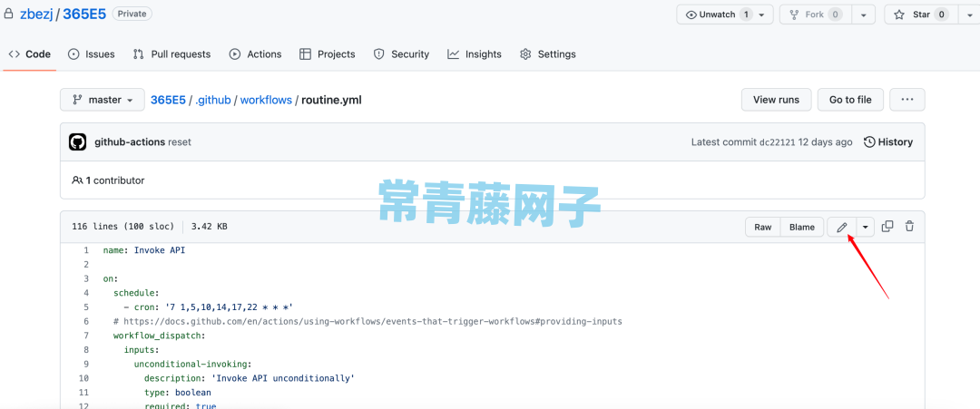
Task: Click the '3.42 KB' file size
Action: click(x=209, y=227)
